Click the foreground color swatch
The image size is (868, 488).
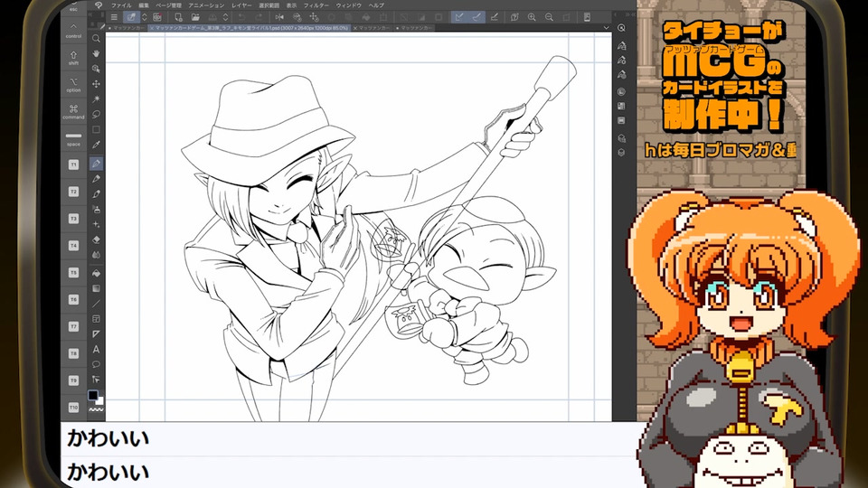tap(93, 396)
